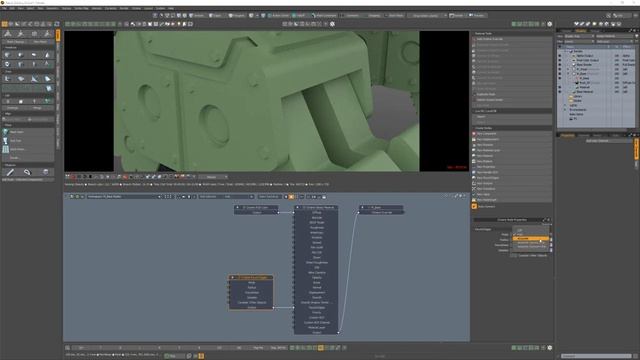Screen dimensions: 640x360
Task: Open the graph selector dropdown in the node editor toolbar
Action: tap(124, 197)
